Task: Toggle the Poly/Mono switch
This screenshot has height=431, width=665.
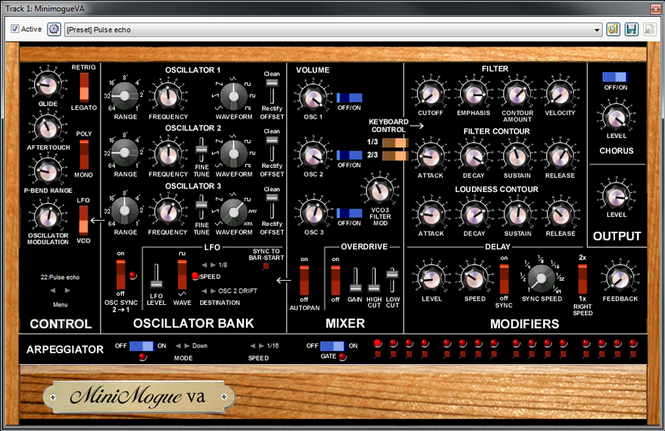Action: point(84,154)
